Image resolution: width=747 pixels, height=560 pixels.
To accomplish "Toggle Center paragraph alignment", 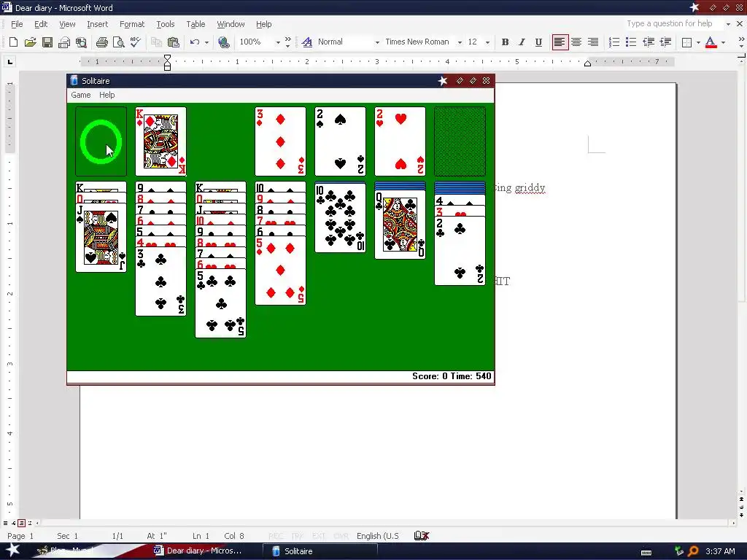I will click(576, 42).
